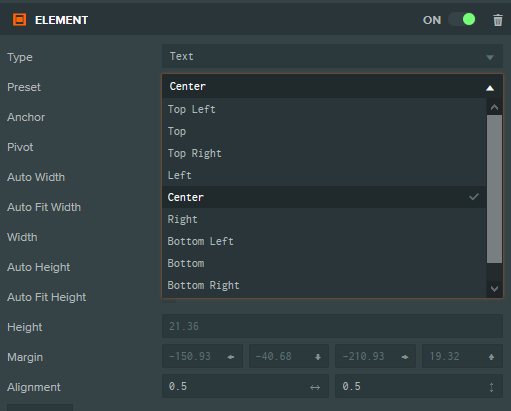Viewport: 511px width, 411px height.
Task: Collapse the Preset dropdown showing Center
Action: pos(332,86)
